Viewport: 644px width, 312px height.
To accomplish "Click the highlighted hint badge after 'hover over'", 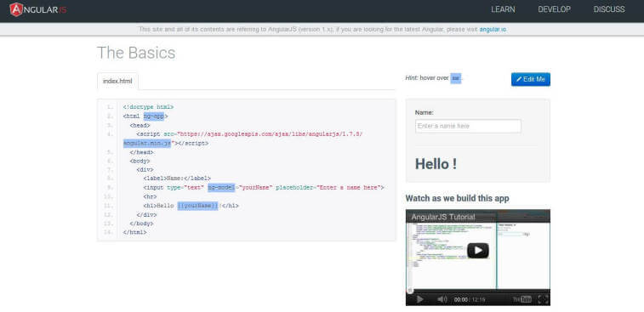I will pos(455,78).
